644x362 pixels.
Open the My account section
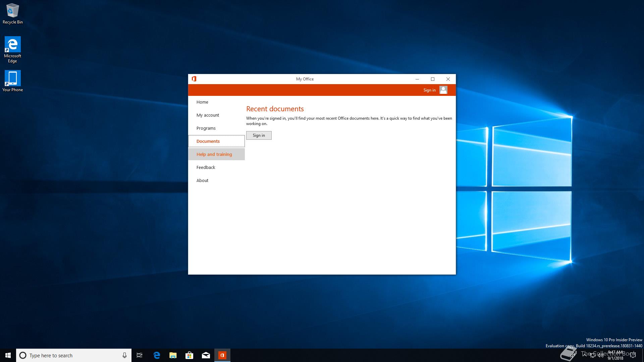208,115
